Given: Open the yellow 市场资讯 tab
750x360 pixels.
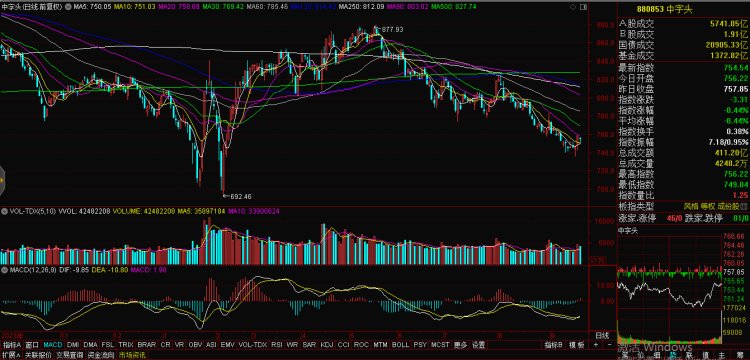Looking at the screenshot, I should (x=132, y=355).
